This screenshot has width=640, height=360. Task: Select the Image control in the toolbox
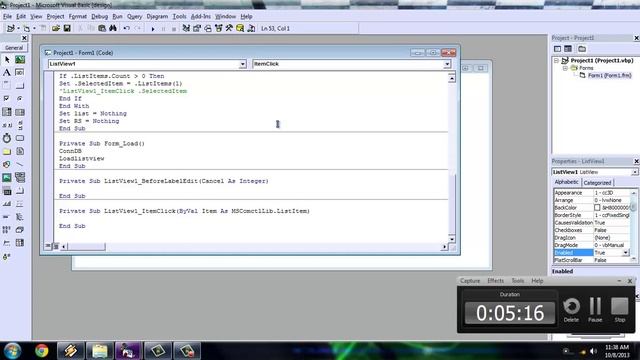coord(7,178)
